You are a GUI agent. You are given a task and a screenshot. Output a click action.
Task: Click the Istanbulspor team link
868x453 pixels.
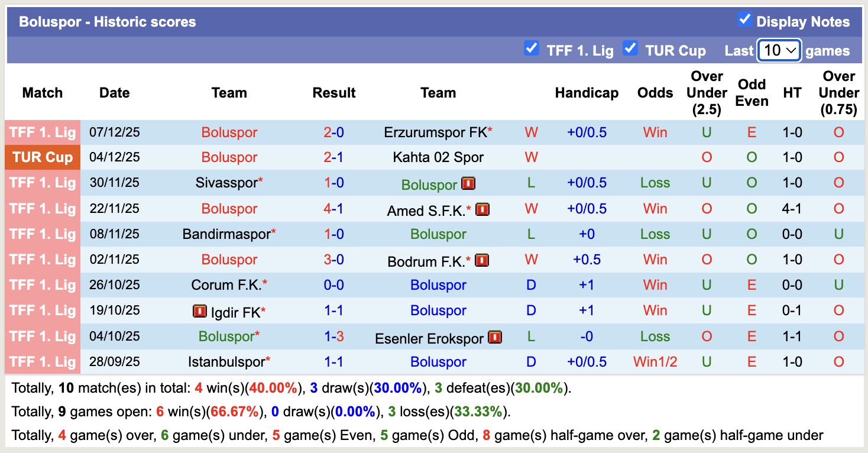(x=226, y=361)
